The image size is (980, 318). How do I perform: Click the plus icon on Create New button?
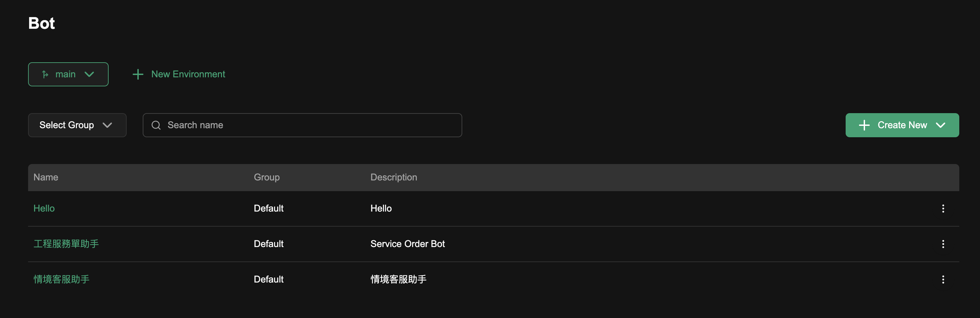pyautogui.click(x=864, y=125)
